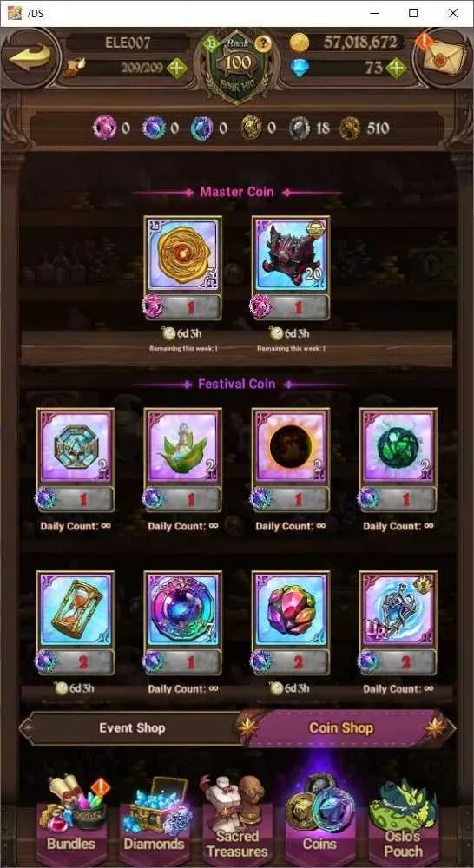Viewport: 474px width, 868px height.
Task: Click the green B badge near Rank
Action: [211, 43]
